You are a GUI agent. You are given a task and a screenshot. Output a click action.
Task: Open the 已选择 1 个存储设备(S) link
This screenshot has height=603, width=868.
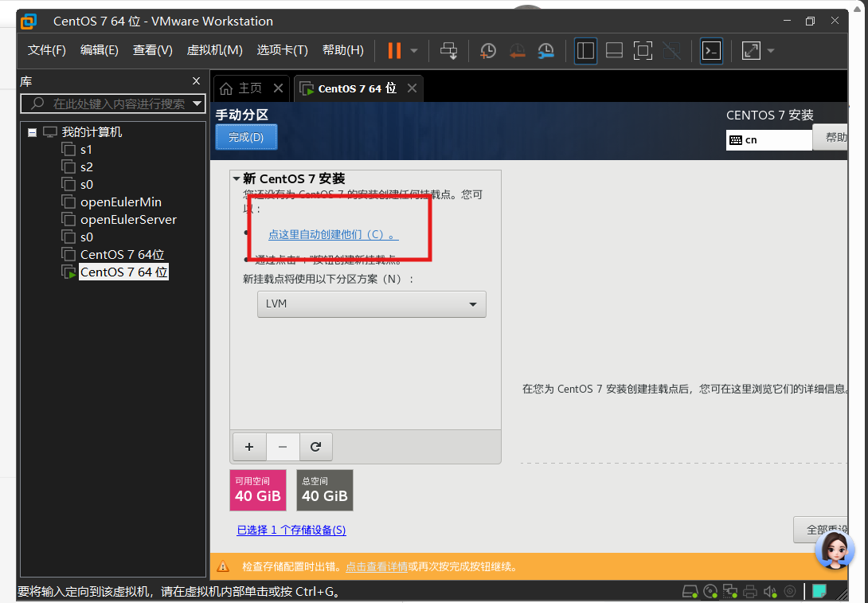(x=291, y=530)
